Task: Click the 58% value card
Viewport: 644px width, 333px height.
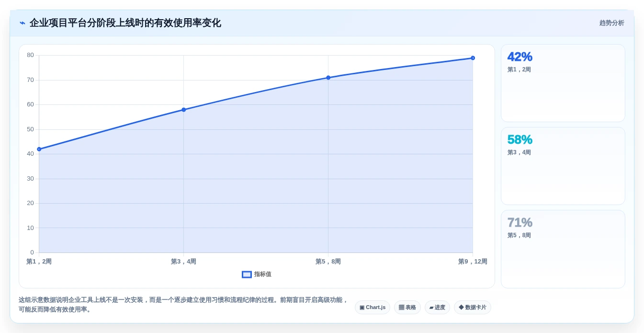Action: tap(563, 166)
